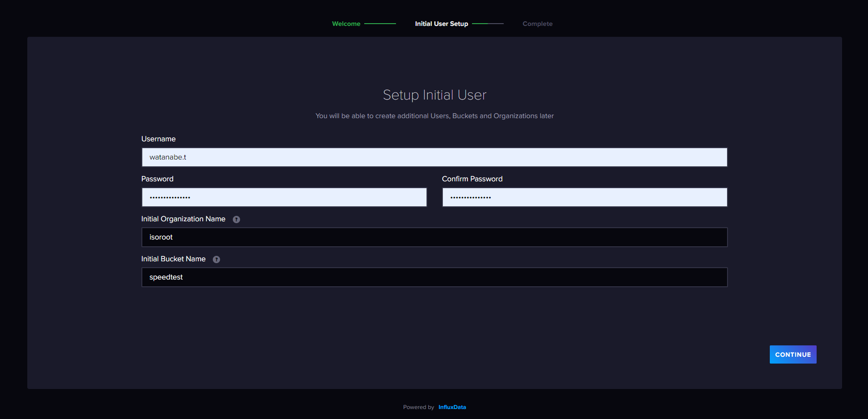Click the help icon beside Initial Bucket Name
868x419 pixels.
point(216,259)
